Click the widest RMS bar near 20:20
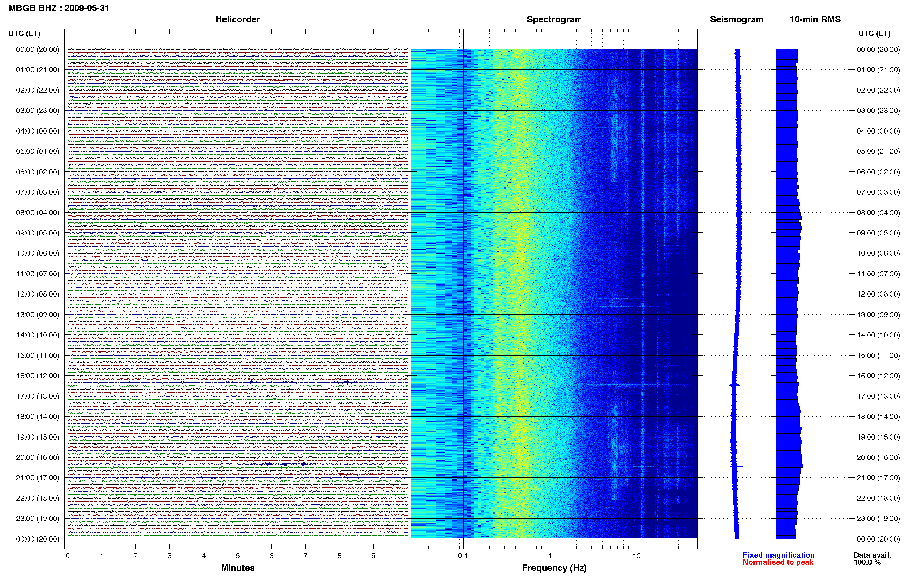Image resolution: width=924 pixels, height=578 pixels. [x=789, y=466]
